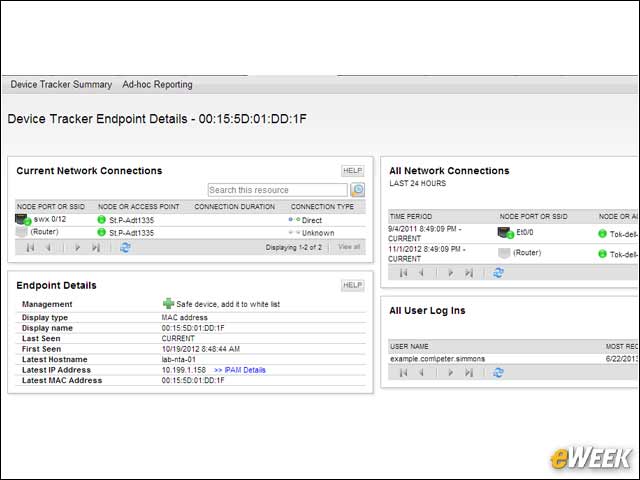Go to next page in All Network Connections
Image resolution: width=640 pixels, height=480 pixels.
451,273
